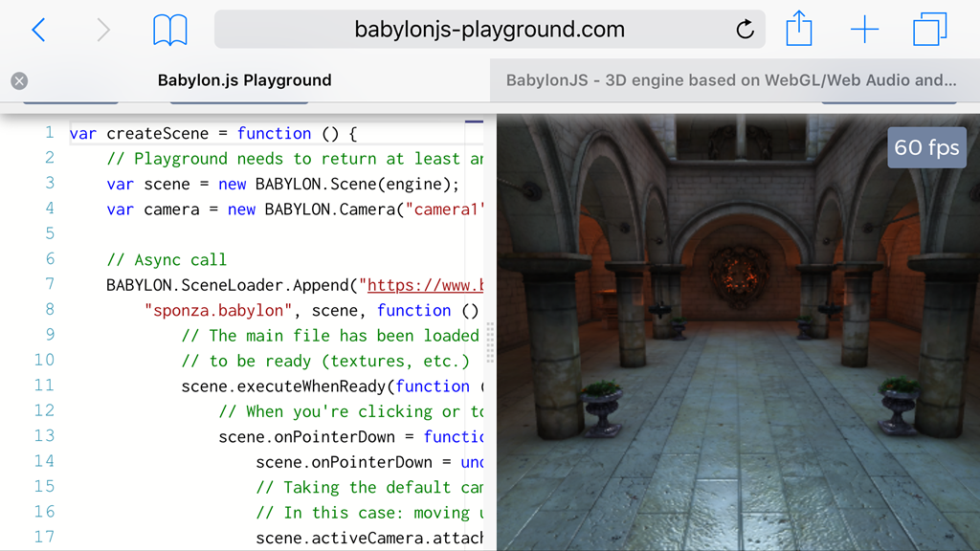The width and height of the screenshot is (980, 551).
Task: Click the "// Async call" comment
Action: click(x=167, y=260)
